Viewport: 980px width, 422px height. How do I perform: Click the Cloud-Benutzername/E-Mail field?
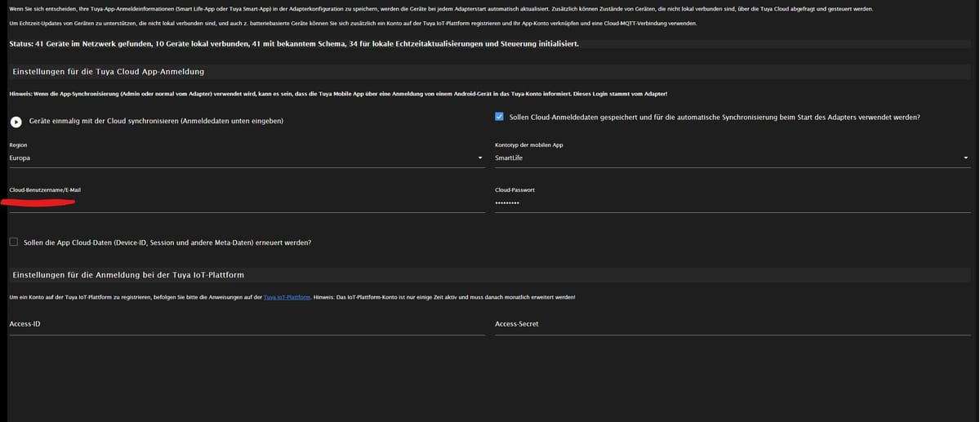[x=247, y=202]
